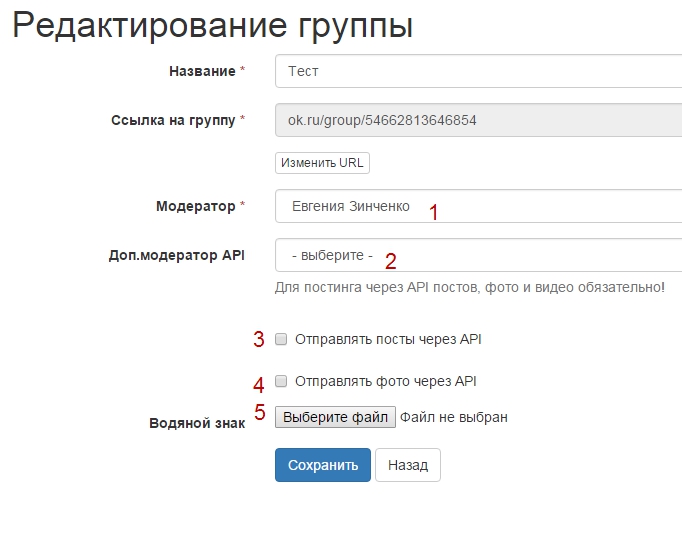Click the Название text field containing Тест
Screen dimensions: 682x551
point(478,71)
